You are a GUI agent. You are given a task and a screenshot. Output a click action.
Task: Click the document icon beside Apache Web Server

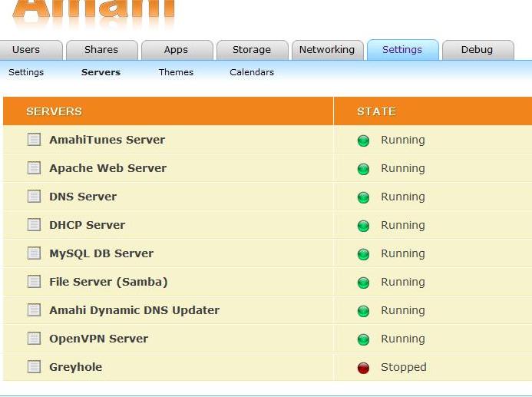(x=34, y=168)
